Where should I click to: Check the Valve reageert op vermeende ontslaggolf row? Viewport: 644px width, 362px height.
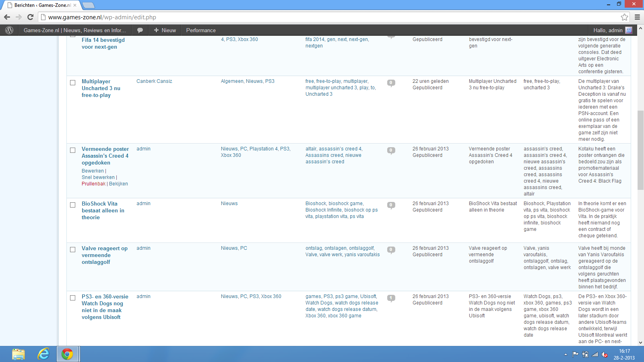click(x=73, y=249)
